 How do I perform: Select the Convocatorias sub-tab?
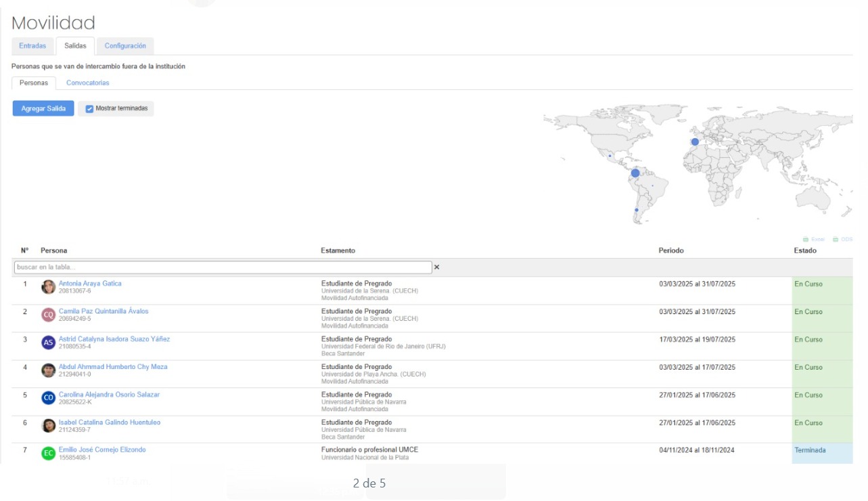pos(87,83)
